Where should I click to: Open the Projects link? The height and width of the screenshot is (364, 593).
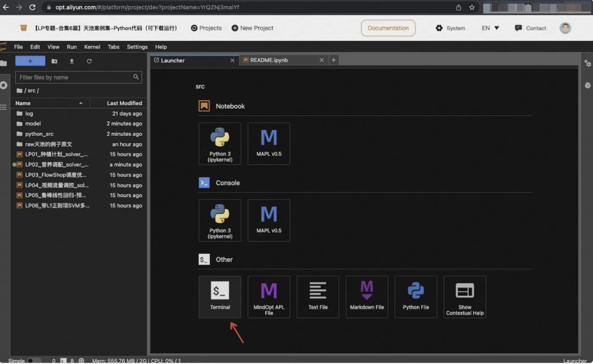[206, 28]
